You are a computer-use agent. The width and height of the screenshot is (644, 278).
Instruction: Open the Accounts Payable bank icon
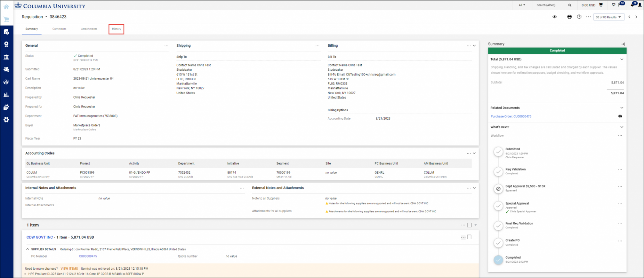tap(6, 57)
